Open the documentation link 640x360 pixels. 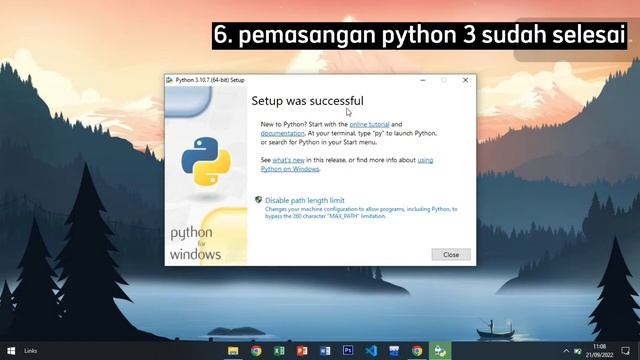point(282,133)
